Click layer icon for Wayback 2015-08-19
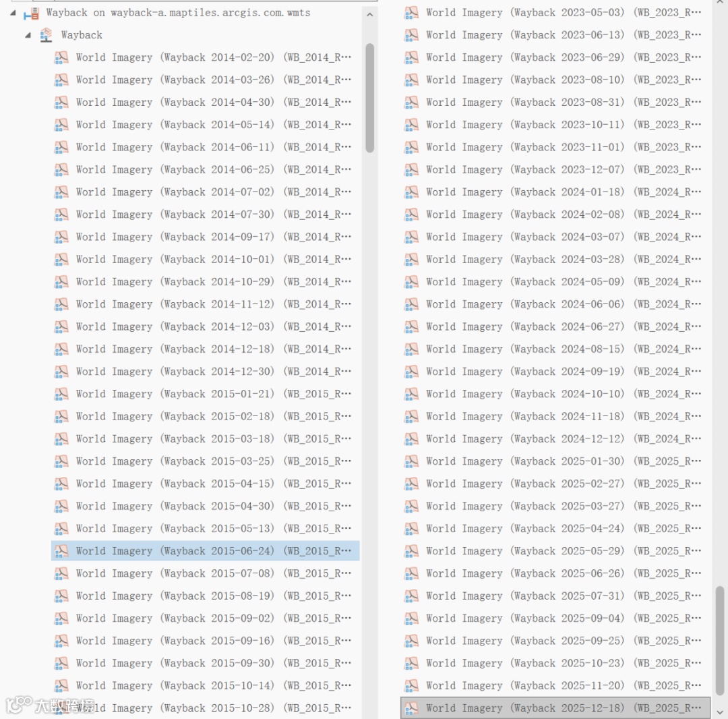The width and height of the screenshot is (728, 719). [61, 596]
